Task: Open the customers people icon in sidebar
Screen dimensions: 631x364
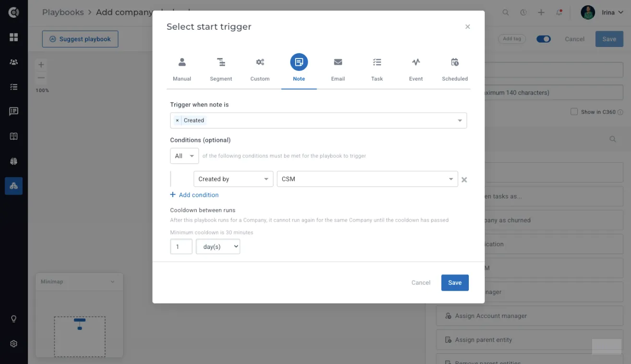Action: coord(13,62)
